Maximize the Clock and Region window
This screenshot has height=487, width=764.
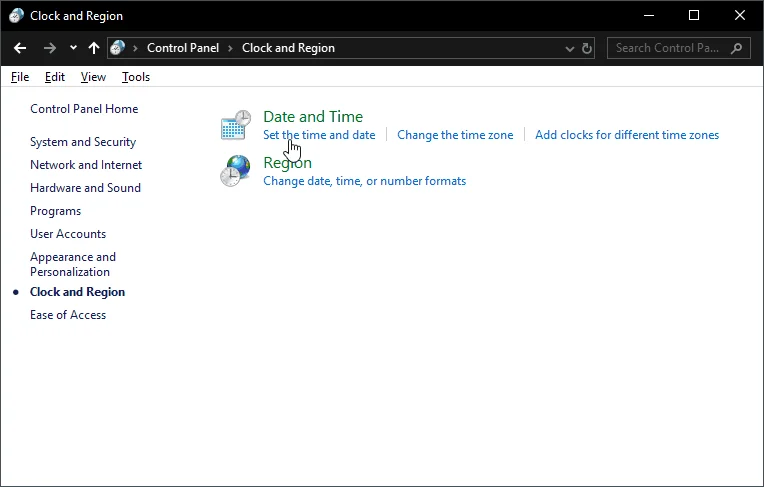click(694, 16)
